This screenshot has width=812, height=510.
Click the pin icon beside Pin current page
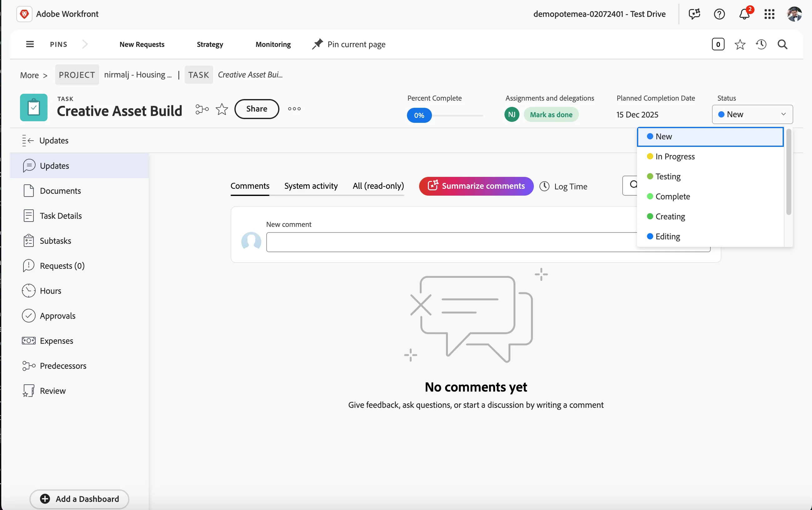coord(317,44)
